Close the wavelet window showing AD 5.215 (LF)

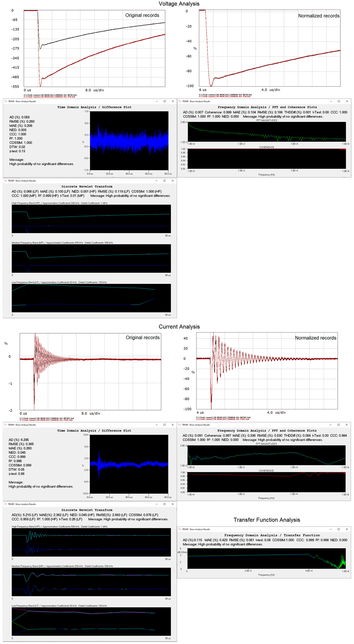point(173,504)
